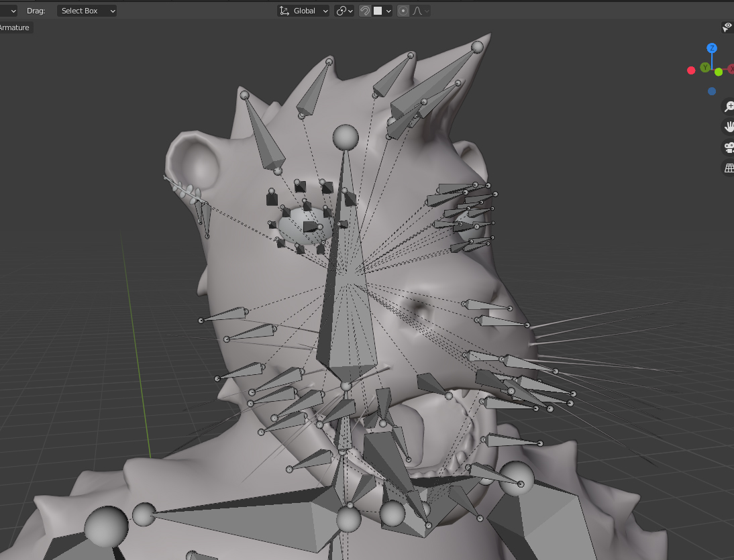The height and width of the screenshot is (560, 734).
Task: Open the pivot point dropdown
Action: click(344, 11)
